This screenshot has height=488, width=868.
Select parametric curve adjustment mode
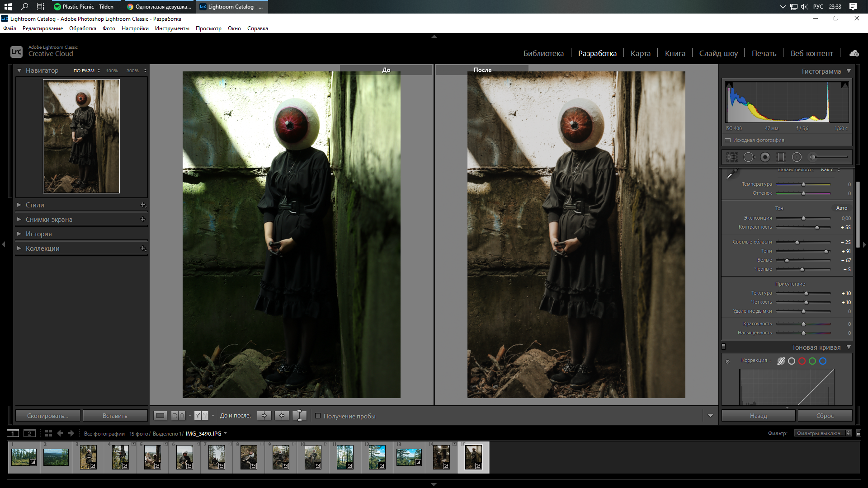click(781, 361)
